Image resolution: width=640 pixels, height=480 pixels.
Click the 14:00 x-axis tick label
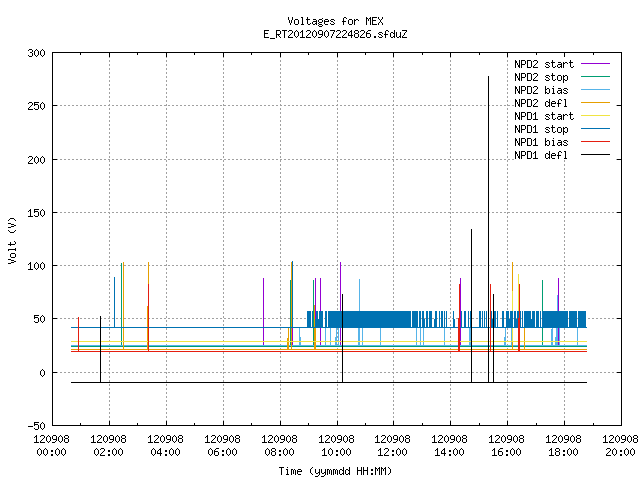click(449, 452)
